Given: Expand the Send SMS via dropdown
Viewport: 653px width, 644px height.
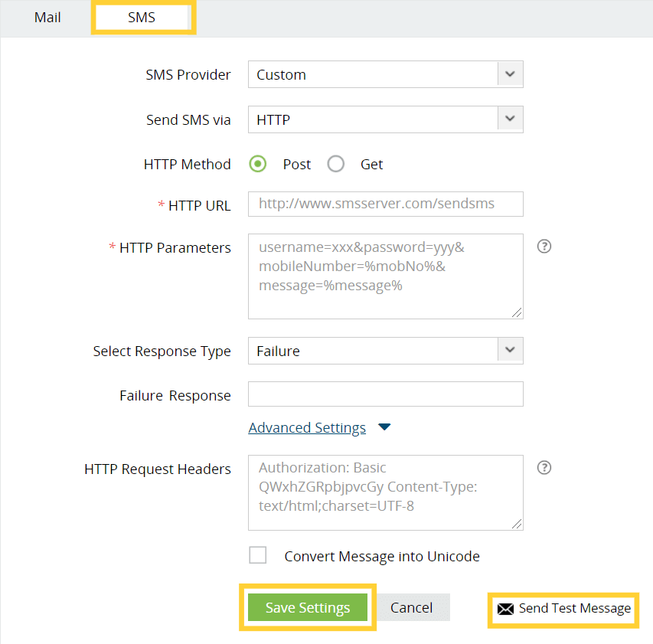Looking at the screenshot, I should (x=385, y=119).
